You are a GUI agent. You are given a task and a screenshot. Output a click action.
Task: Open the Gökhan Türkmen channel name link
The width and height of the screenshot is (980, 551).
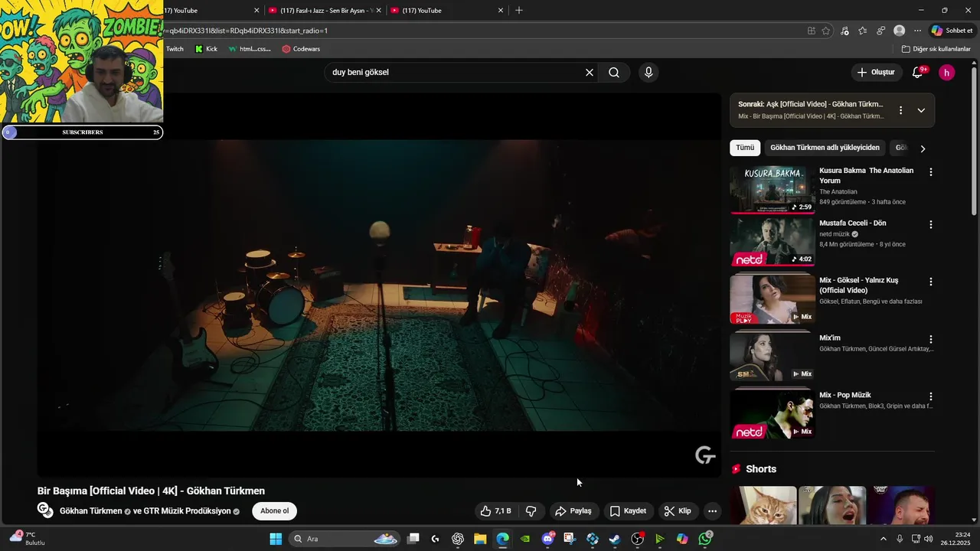pos(91,511)
